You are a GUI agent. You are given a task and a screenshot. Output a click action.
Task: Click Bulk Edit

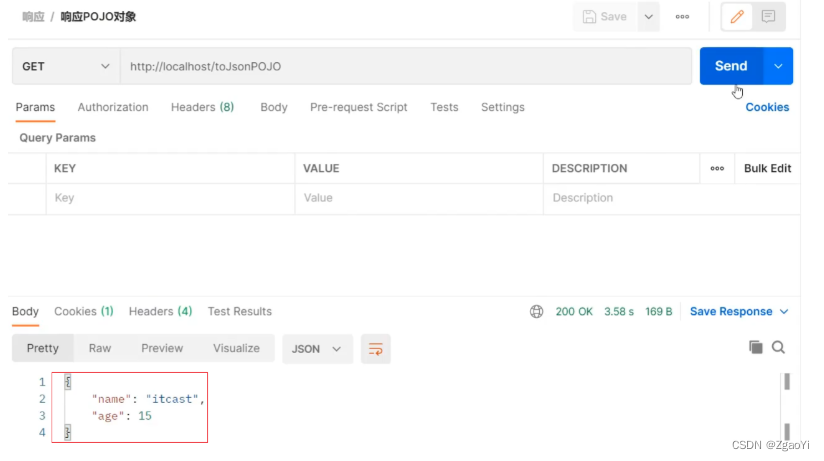[x=767, y=168]
